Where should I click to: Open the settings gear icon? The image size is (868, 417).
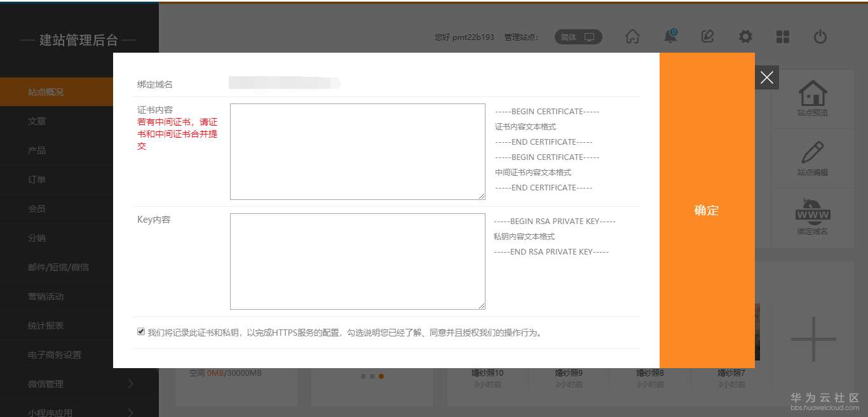tap(745, 36)
